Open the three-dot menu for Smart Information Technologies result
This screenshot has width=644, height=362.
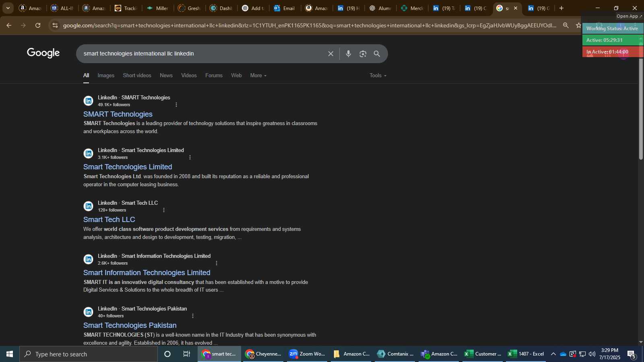pyautogui.click(x=217, y=263)
